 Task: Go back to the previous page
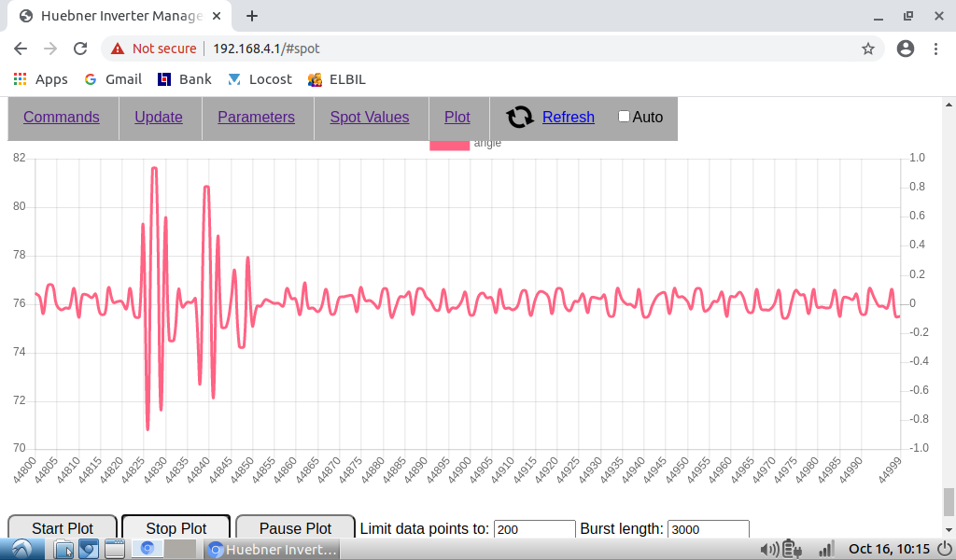(21, 49)
